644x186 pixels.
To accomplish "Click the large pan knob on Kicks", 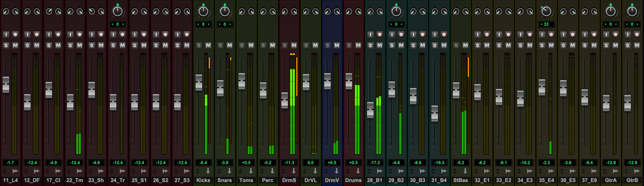I will (203, 11).
